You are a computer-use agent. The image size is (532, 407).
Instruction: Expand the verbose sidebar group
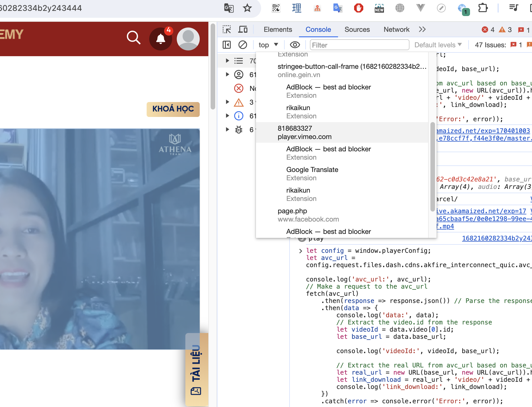click(227, 130)
